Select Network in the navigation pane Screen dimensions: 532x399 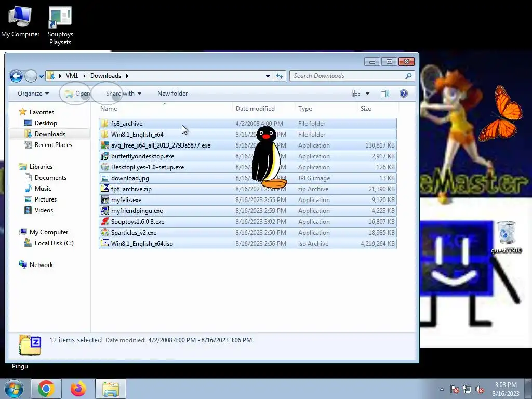(x=41, y=264)
